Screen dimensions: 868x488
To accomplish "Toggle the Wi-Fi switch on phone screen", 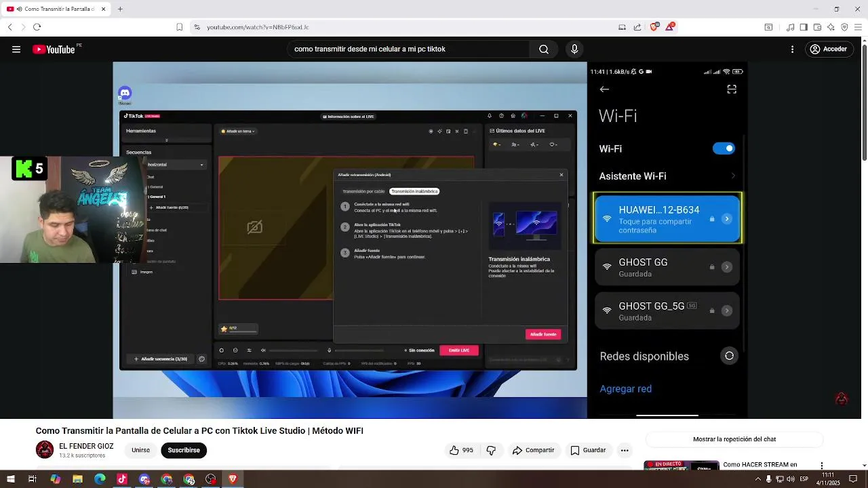I will click(724, 148).
